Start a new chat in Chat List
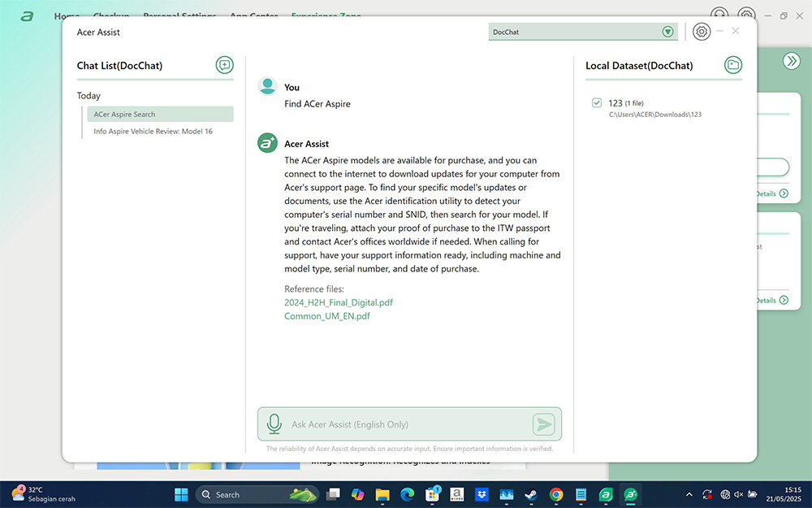 point(224,65)
